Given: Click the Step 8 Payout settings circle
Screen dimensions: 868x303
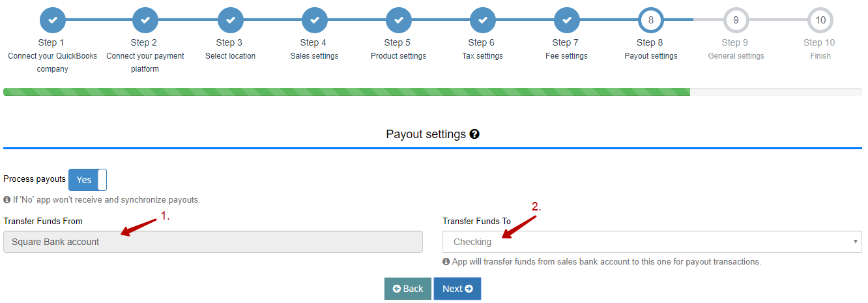Looking at the screenshot, I should pyautogui.click(x=651, y=20).
